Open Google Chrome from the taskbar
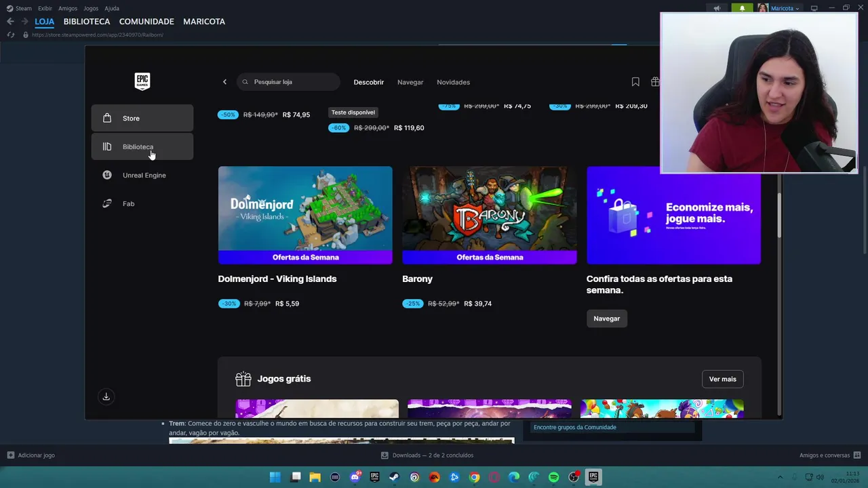The width and height of the screenshot is (868, 488). point(474,477)
